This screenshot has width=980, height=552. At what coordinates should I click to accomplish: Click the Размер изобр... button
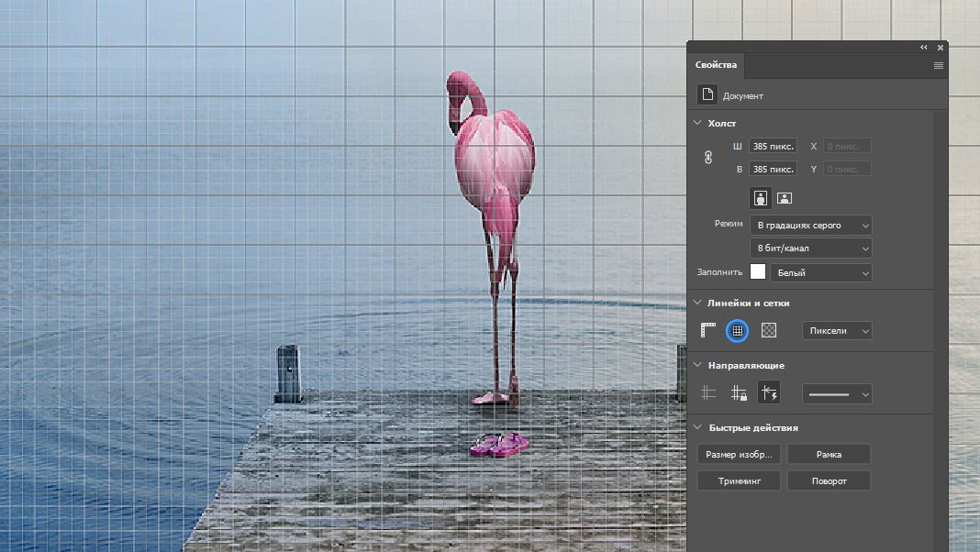[739, 454]
